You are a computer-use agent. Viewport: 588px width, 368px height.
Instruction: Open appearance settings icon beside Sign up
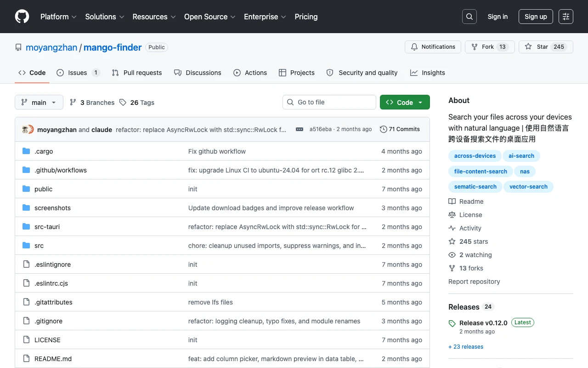[566, 17]
